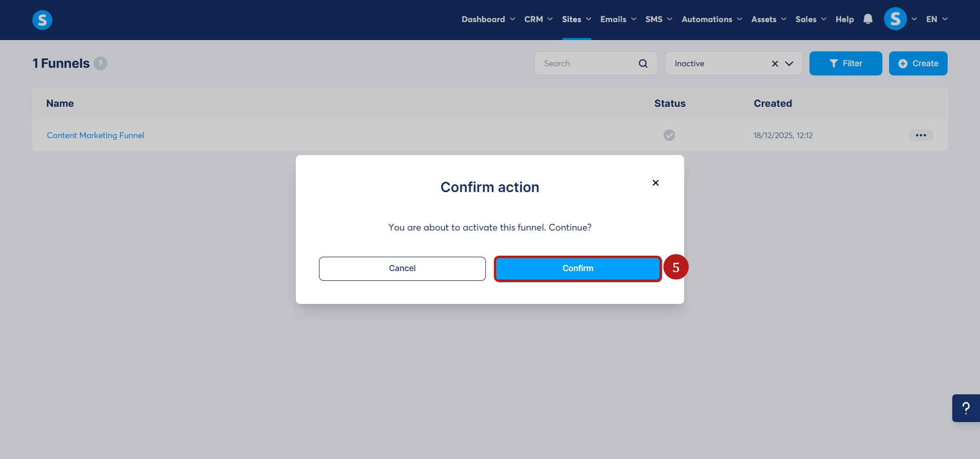Image resolution: width=980 pixels, height=459 pixels.
Task: Expand the Automations menu
Action: click(x=712, y=19)
